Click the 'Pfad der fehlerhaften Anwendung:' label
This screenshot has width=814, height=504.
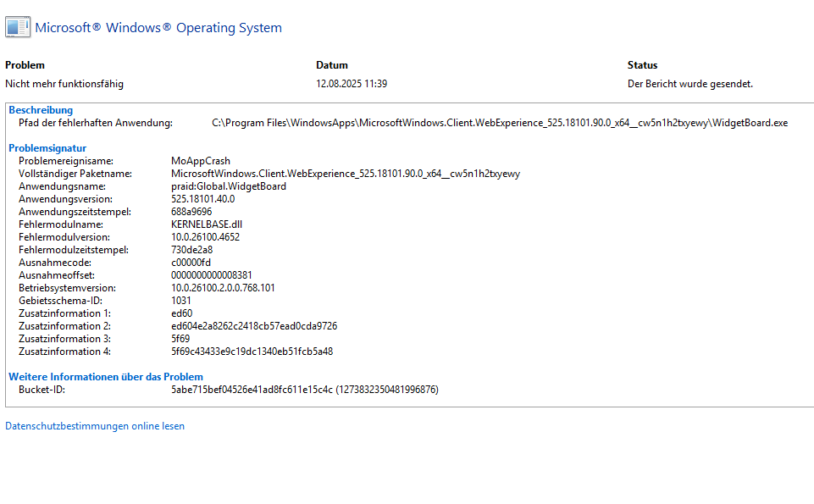[96, 123]
